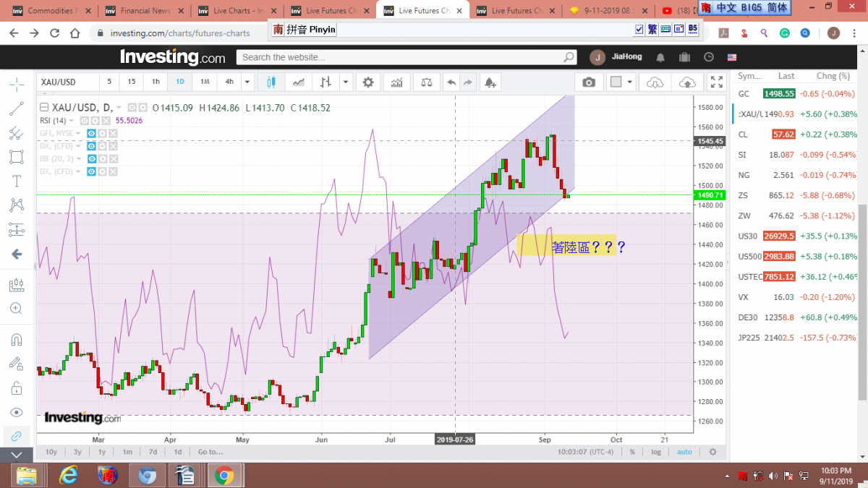This screenshot has width=868, height=488.
Task: Collapse the XAU/USD legend box
Action: (44, 108)
